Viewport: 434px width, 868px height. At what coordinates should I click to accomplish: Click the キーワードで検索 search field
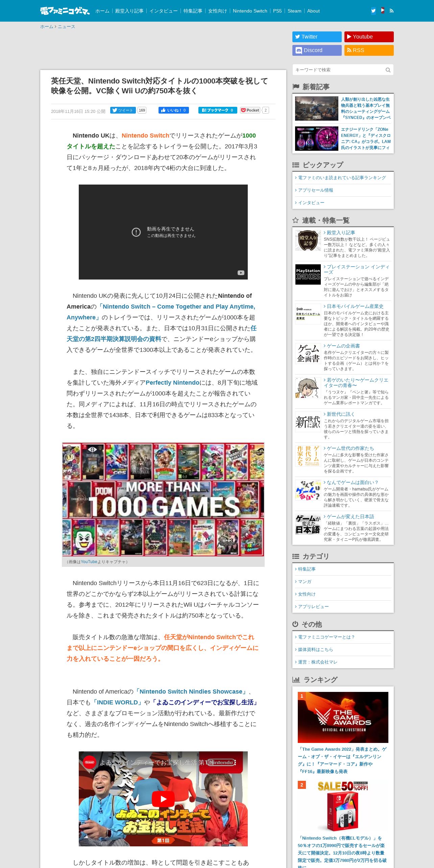click(x=339, y=70)
